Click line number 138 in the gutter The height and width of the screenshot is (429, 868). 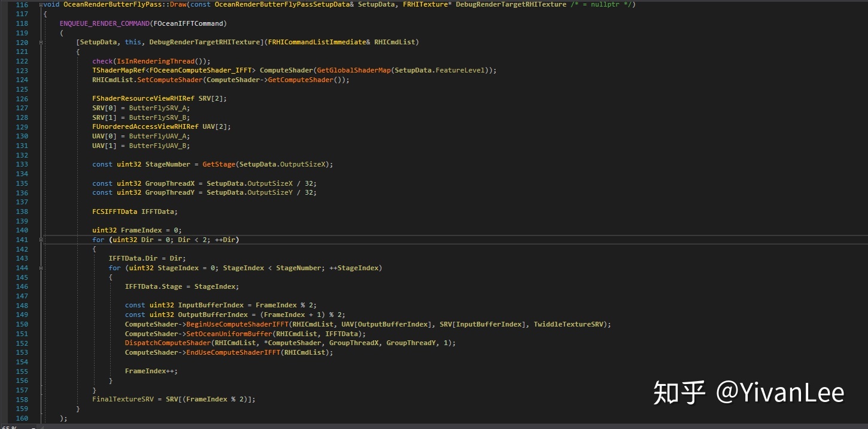point(22,212)
